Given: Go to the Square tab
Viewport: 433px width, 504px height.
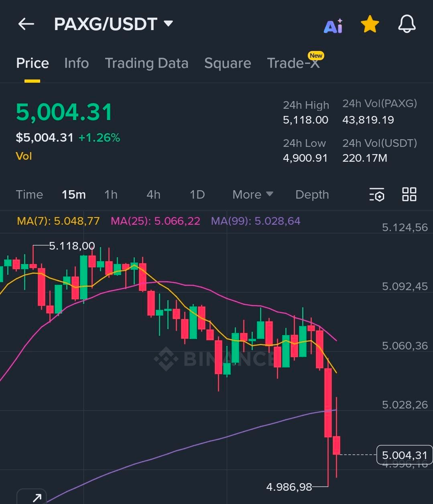Looking at the screenshot, I should pos(228,63).
